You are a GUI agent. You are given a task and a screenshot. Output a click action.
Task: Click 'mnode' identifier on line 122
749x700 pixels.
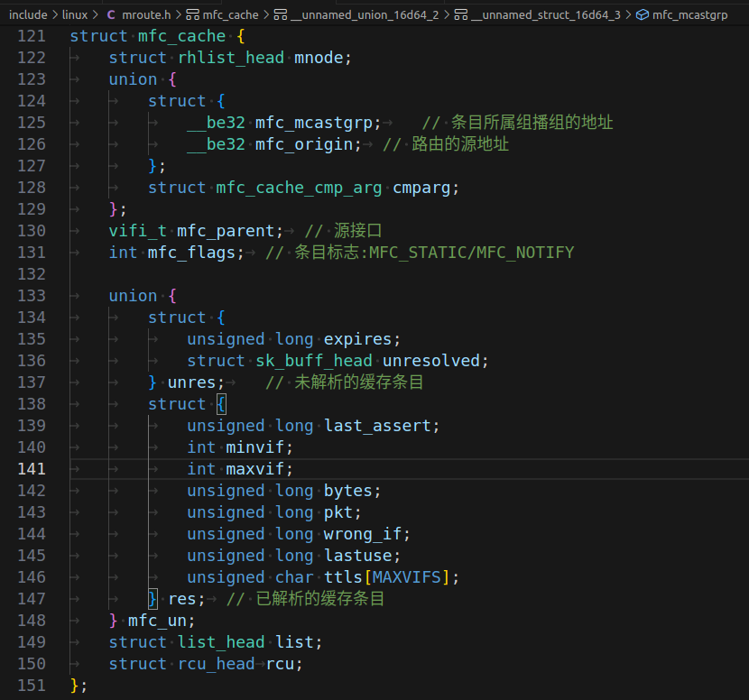click(x=319, y=58)
